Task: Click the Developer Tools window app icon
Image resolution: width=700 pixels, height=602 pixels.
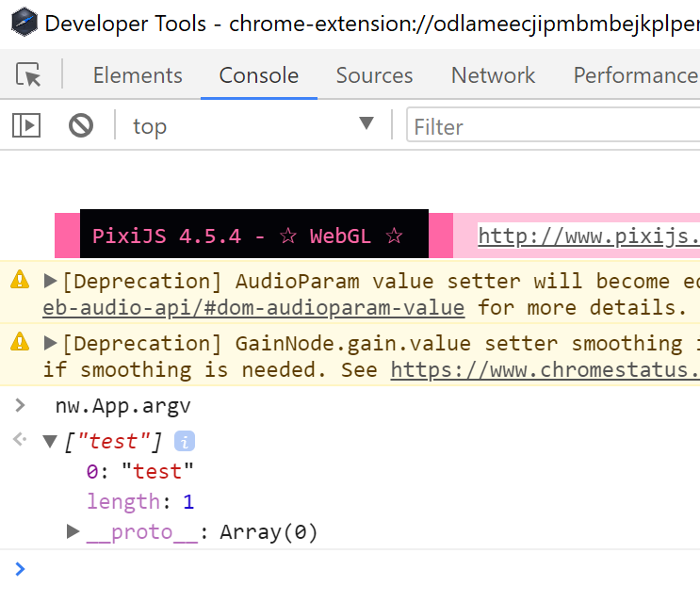Action: point(24,23)
